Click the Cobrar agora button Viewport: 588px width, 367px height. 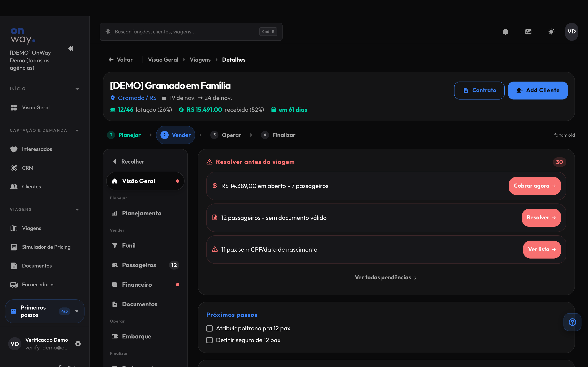[535, 186]
